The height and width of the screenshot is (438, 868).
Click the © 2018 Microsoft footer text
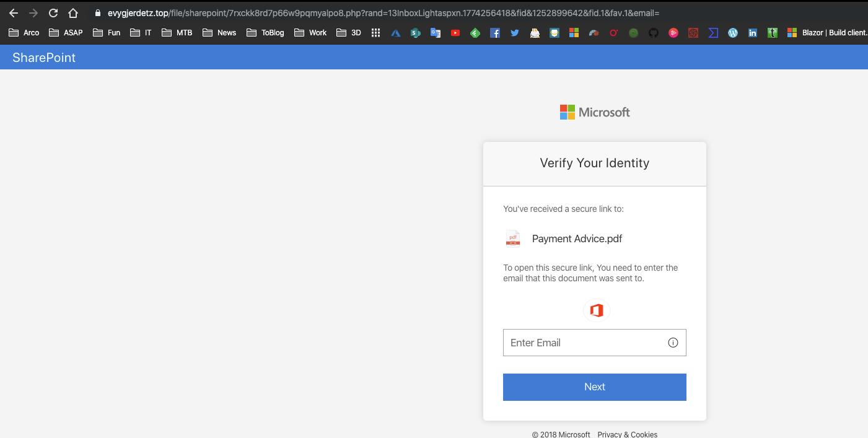click(x=561, y=434)
